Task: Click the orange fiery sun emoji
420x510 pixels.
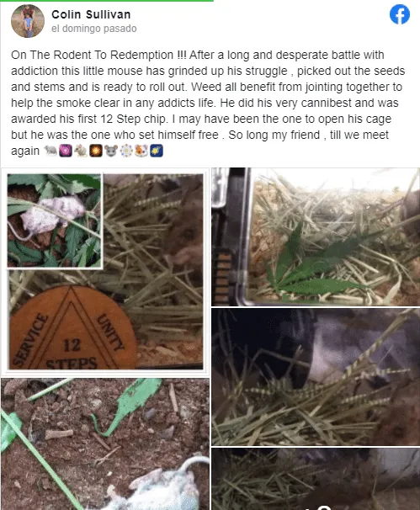Action: point(96,151)
